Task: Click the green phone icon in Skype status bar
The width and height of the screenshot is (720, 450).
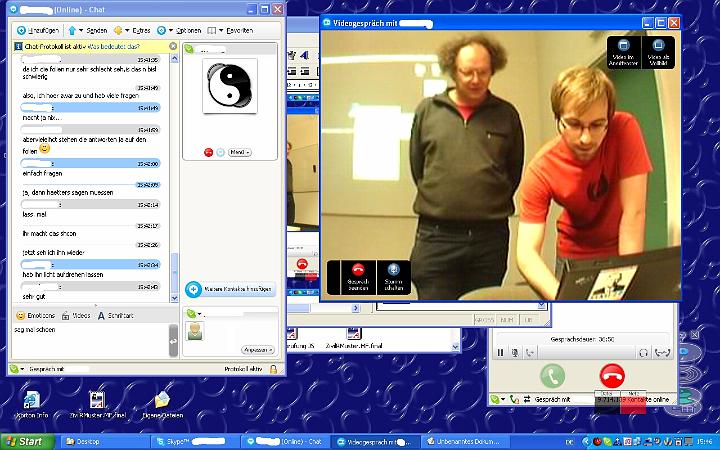Action: [514, 399]
